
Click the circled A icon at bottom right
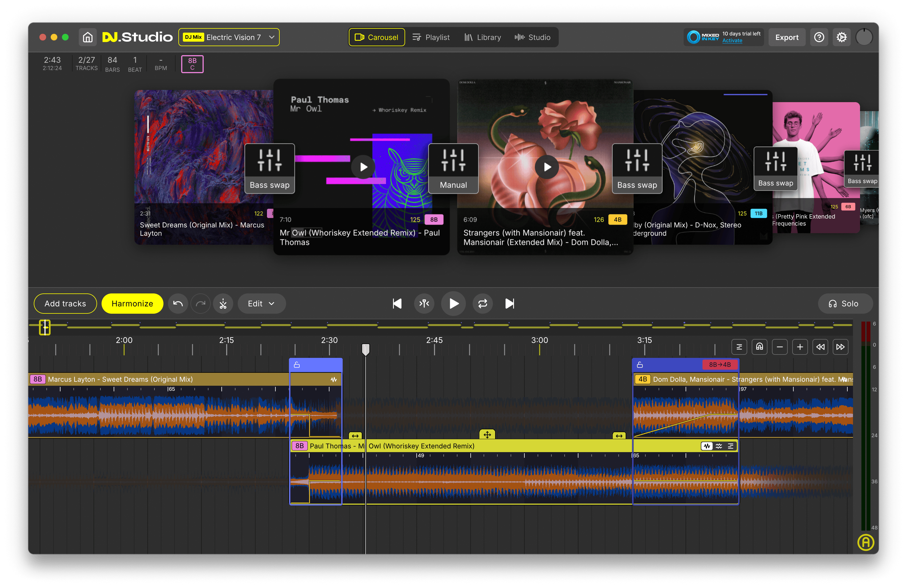[865, 542]
